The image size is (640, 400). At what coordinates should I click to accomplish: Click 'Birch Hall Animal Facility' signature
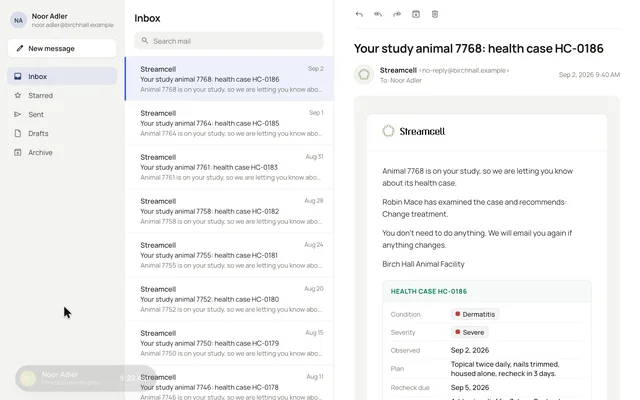[423, 264]
